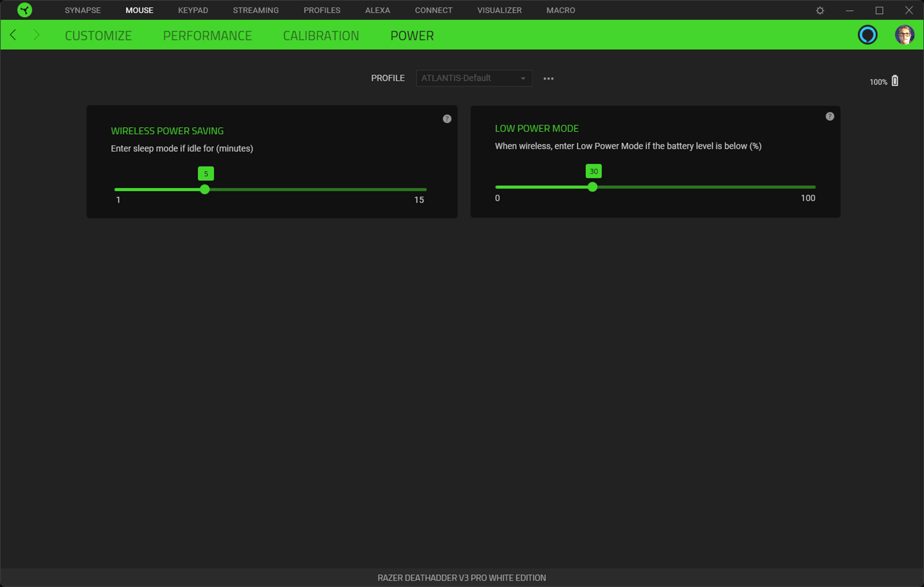
Task: Click the Low Power Mode slider handle
Action: coord(593,187)
